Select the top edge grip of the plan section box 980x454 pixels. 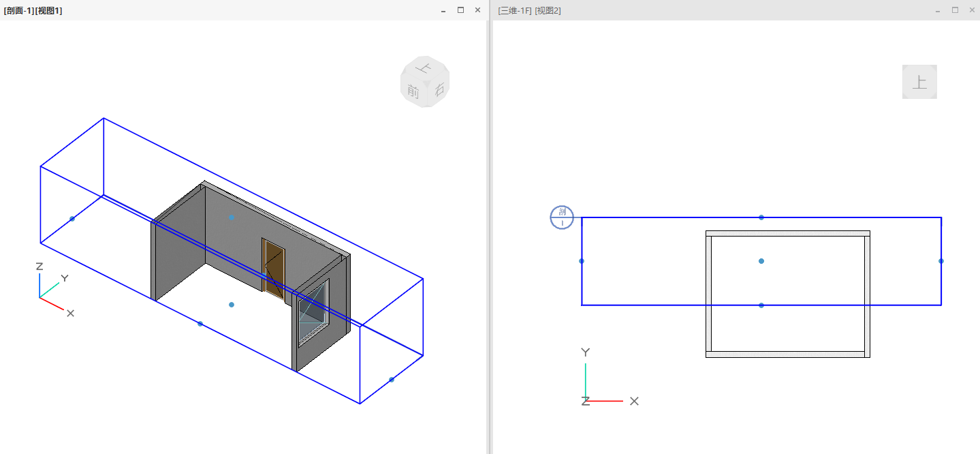(x=761, y=217)
